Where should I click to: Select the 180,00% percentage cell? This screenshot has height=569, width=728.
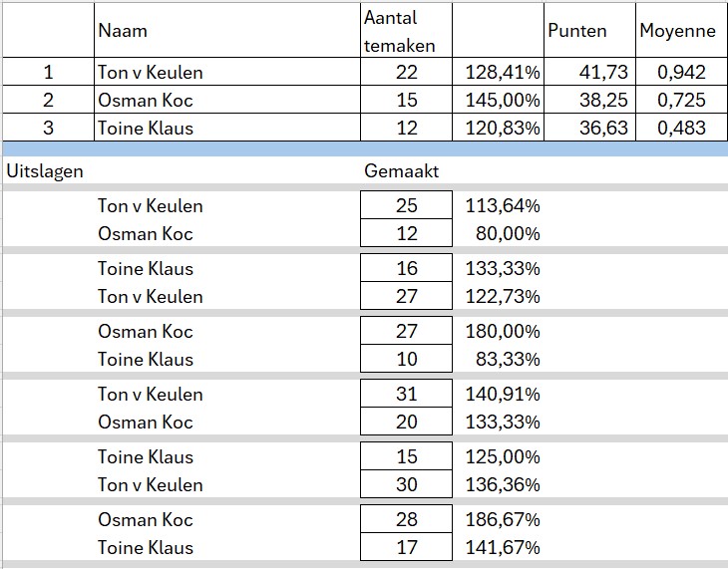(x=503, y=331)
